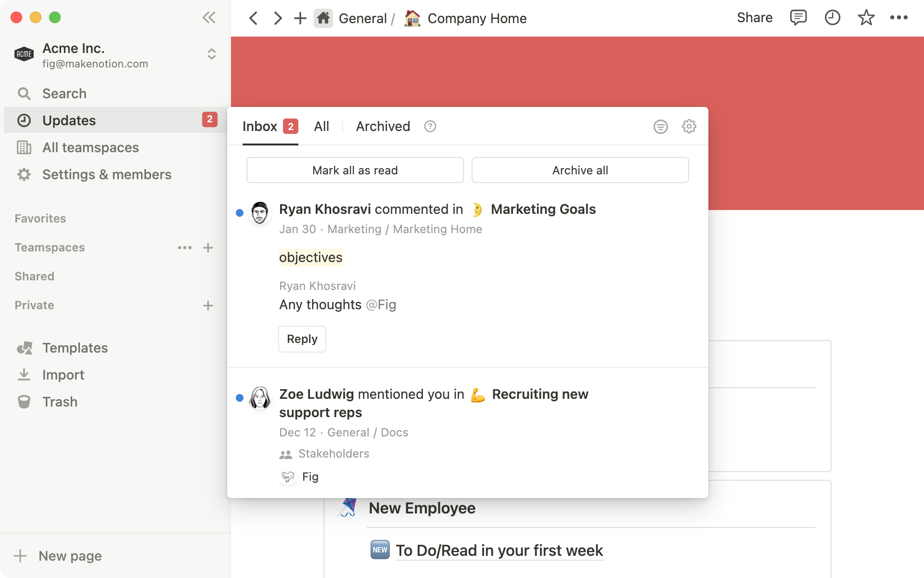Collapse the sidebar with the double chevron
Viewport: 924px width, 578px height.
pos(209,18)
